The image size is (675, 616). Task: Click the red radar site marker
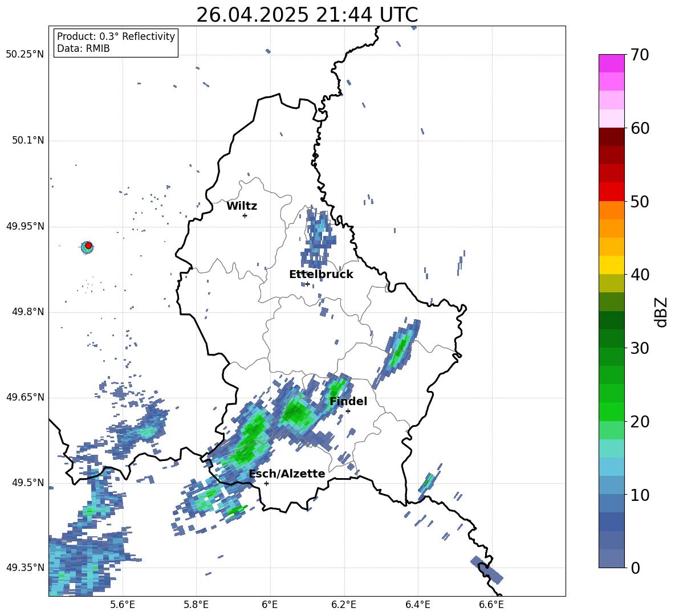coord(88,246)
